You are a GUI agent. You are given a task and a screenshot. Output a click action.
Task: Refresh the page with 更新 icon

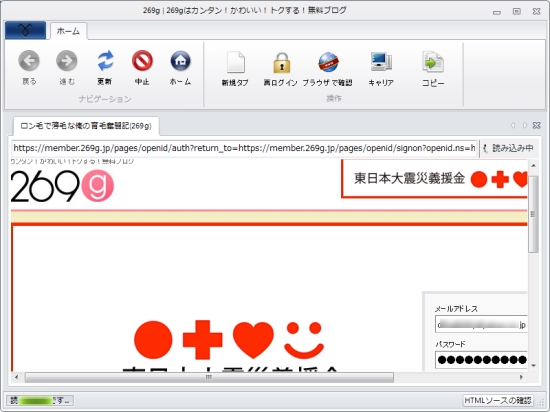(105, 61)
